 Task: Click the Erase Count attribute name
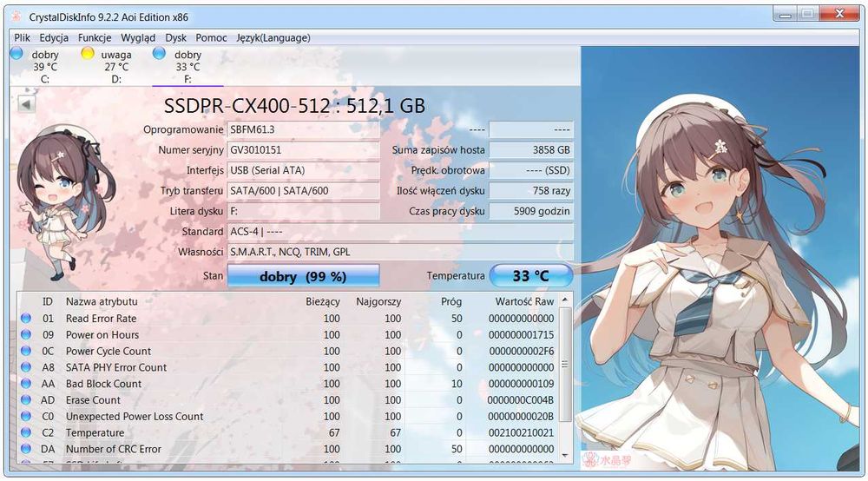93,400
